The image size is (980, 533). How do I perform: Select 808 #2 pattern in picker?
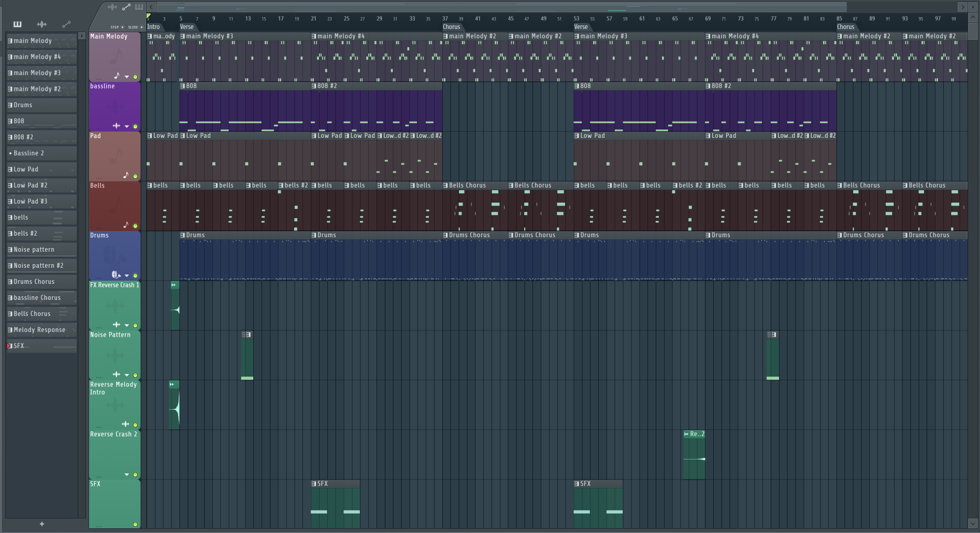pyautogui.click(x=41, y=137)
